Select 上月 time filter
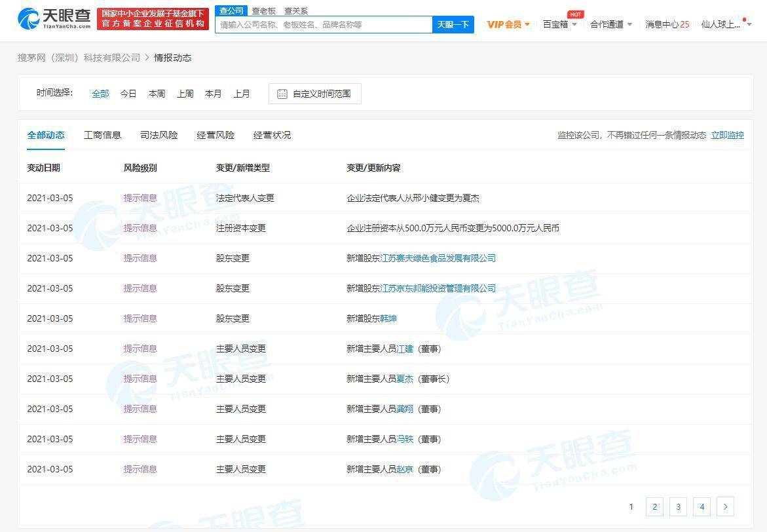The width and height of the screenshot is (767, 532). click(242, 94)
